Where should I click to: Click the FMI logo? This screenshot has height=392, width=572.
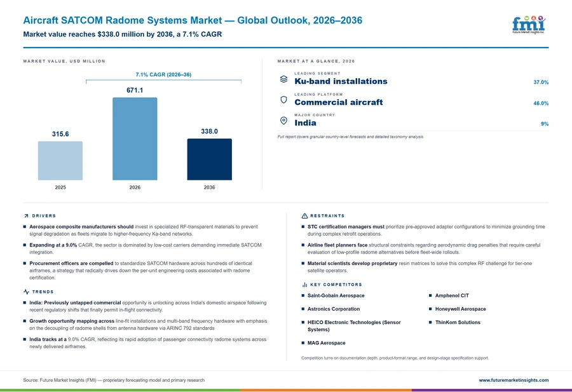point(529,25)
